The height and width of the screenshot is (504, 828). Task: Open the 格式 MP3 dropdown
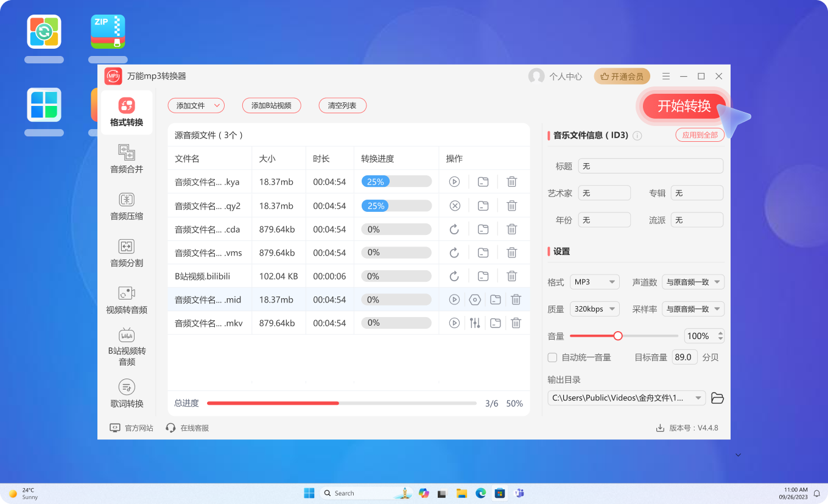click(594, 282)
